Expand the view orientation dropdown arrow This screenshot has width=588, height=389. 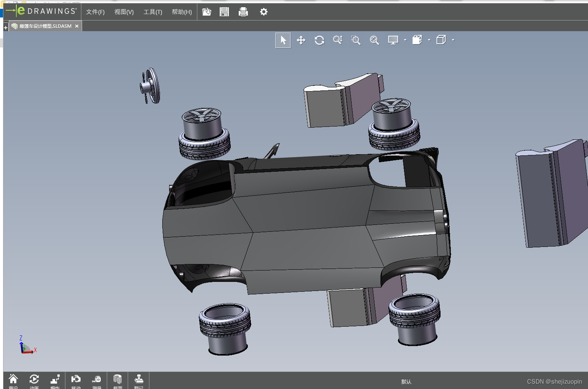(x=429, y=40)
